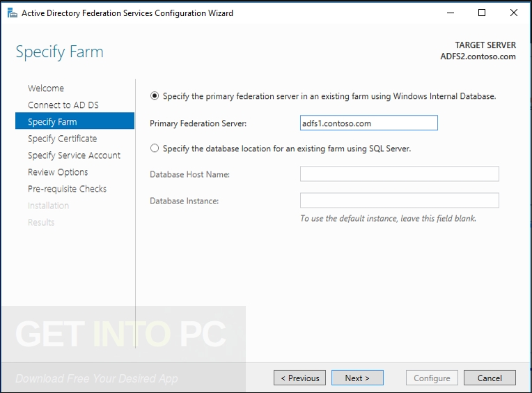
Task: Open the Review Options step
Action: coord(58,172)
